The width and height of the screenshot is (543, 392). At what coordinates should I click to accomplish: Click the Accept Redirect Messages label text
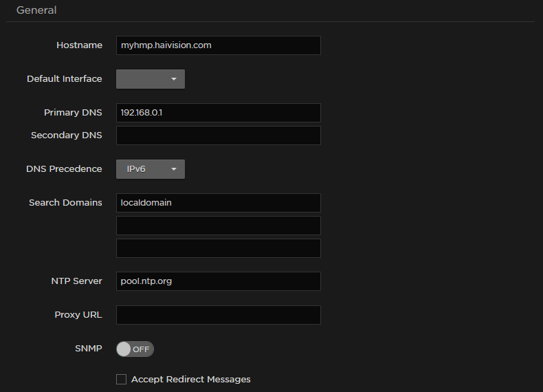point(190,379)
